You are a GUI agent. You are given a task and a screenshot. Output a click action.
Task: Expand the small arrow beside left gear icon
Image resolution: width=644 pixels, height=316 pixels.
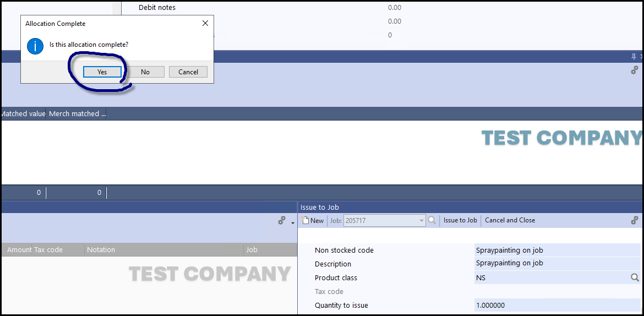click(x=293, y=222)
